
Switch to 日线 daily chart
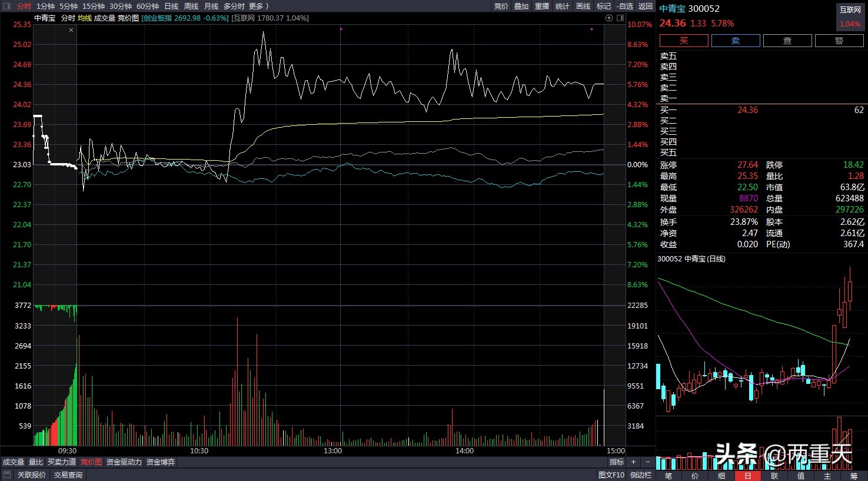click(x=171, y=6)
